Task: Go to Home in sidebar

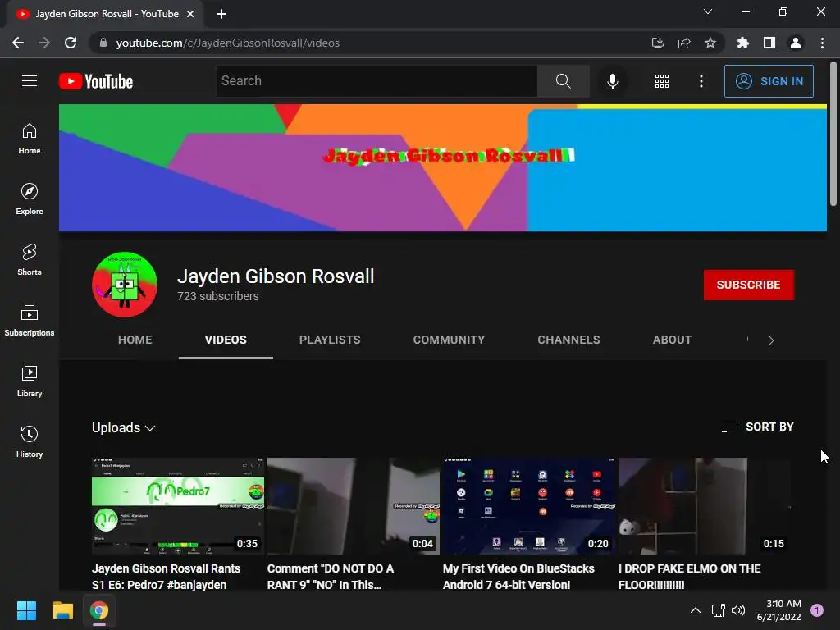Action: 30,139
